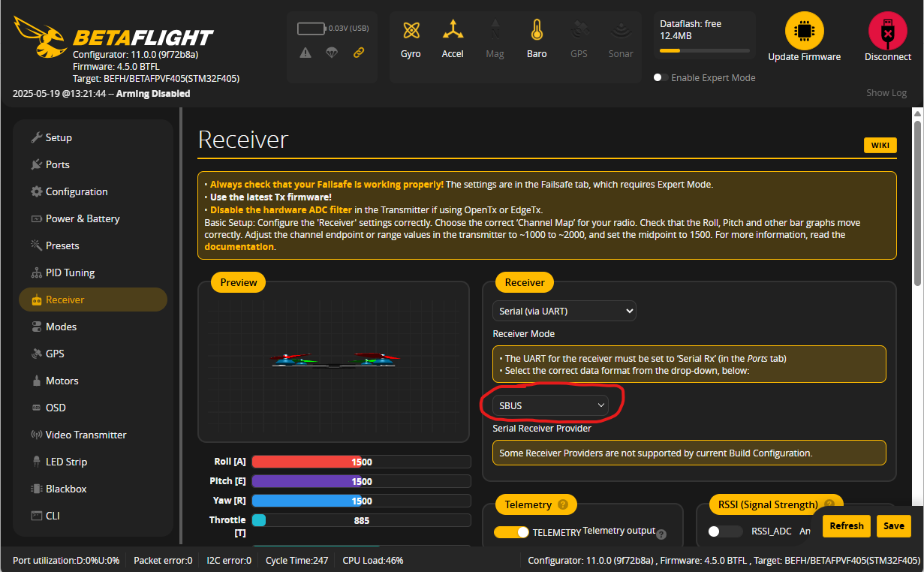Open the Presets tab
This screenshot has width=924, height=572.
(x=93, y=245)
